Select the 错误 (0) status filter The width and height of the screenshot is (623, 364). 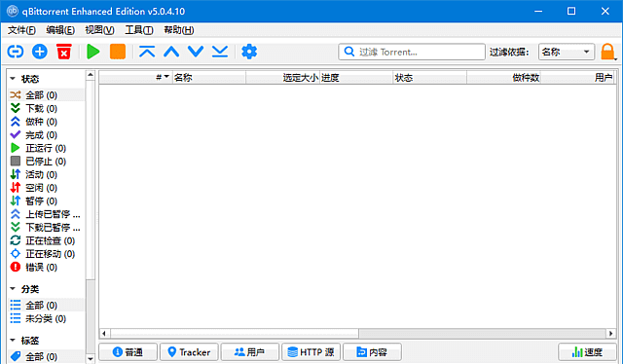46,267
